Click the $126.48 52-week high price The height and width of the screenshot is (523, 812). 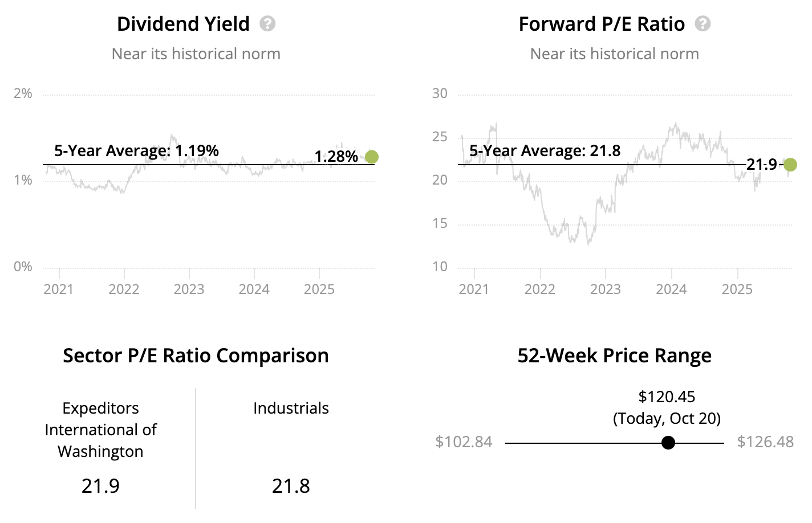765,442
